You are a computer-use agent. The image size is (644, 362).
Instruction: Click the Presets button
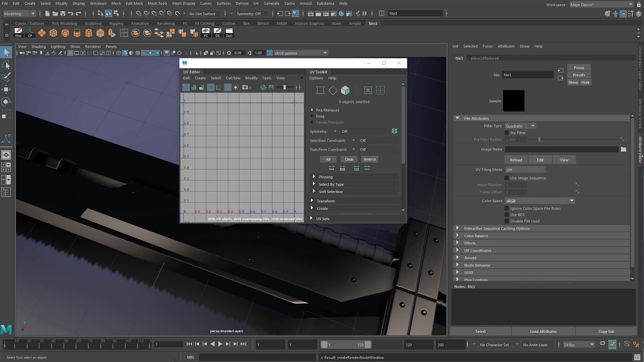pos(579,75)
